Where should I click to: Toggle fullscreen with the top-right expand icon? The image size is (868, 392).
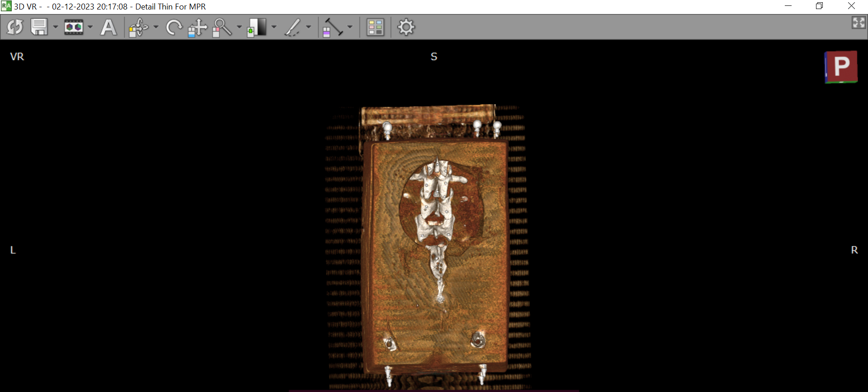(x=858, y=23)
